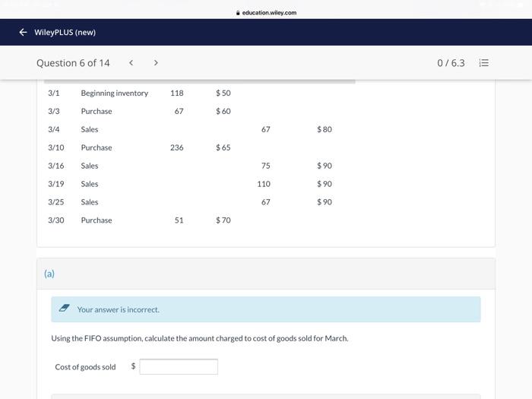Click the 3/10 date cell
Image resolution: width=532 pixels, height=399 pixels.
[x=56, y=147]
